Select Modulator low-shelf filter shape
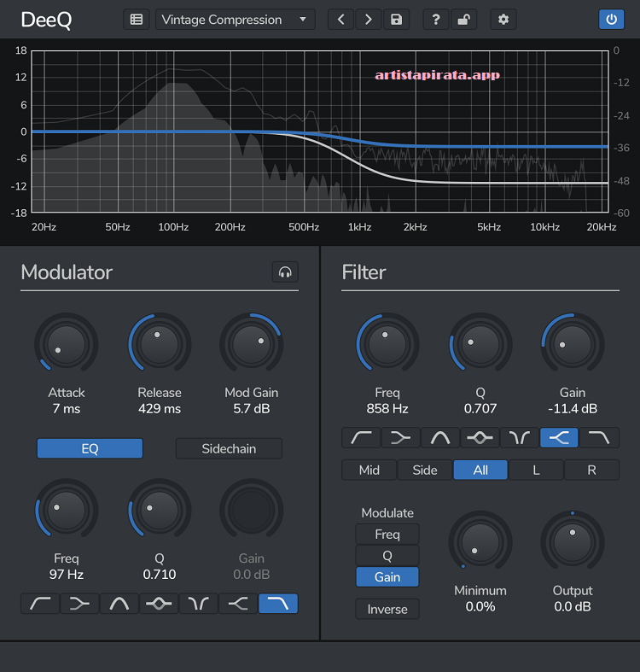Viewport: 640px width, 672px height. pyautogui.click(x=79, y=604)
